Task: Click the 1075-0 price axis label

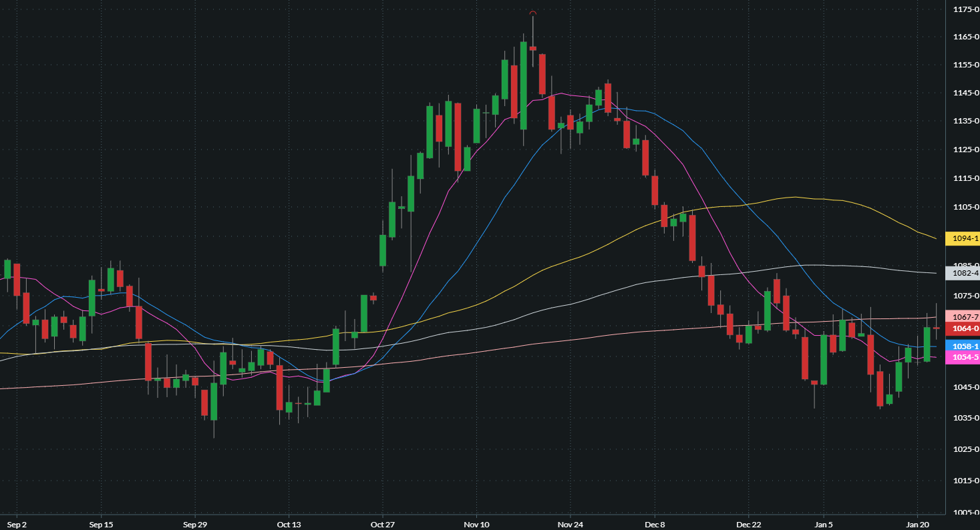Action: point(967,296)
